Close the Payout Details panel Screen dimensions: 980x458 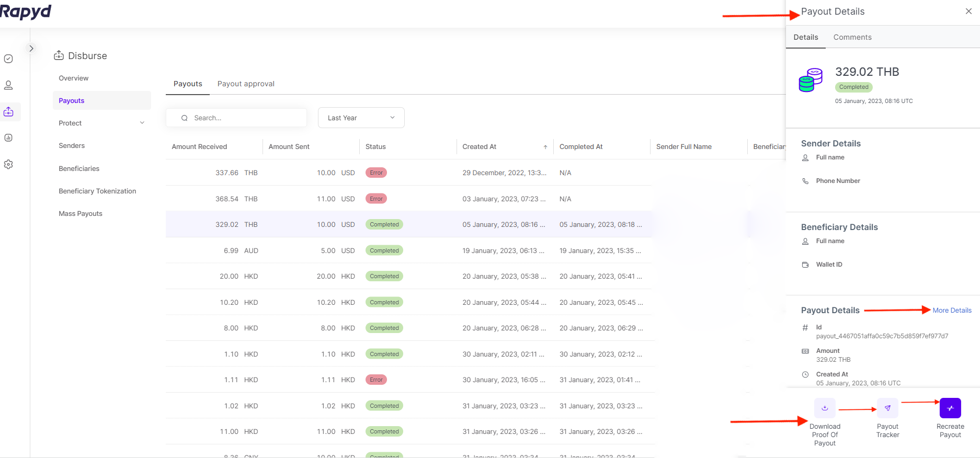pos(968,12)
